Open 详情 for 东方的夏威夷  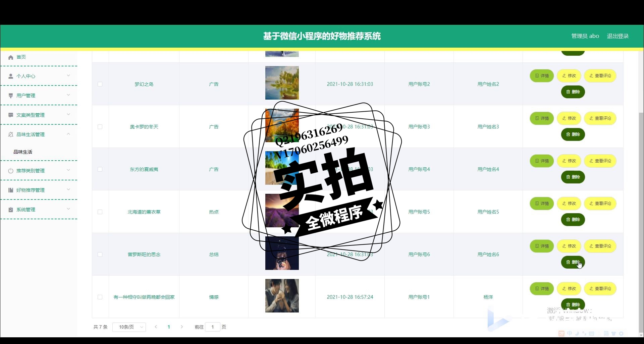coord(542,161)
